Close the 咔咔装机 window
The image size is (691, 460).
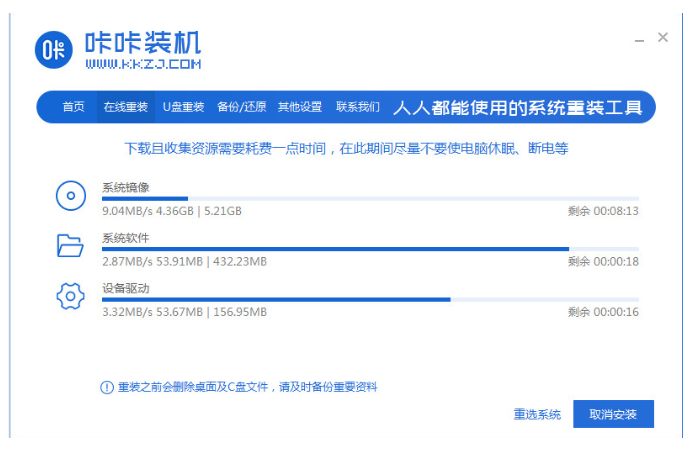tap(663, 37)
